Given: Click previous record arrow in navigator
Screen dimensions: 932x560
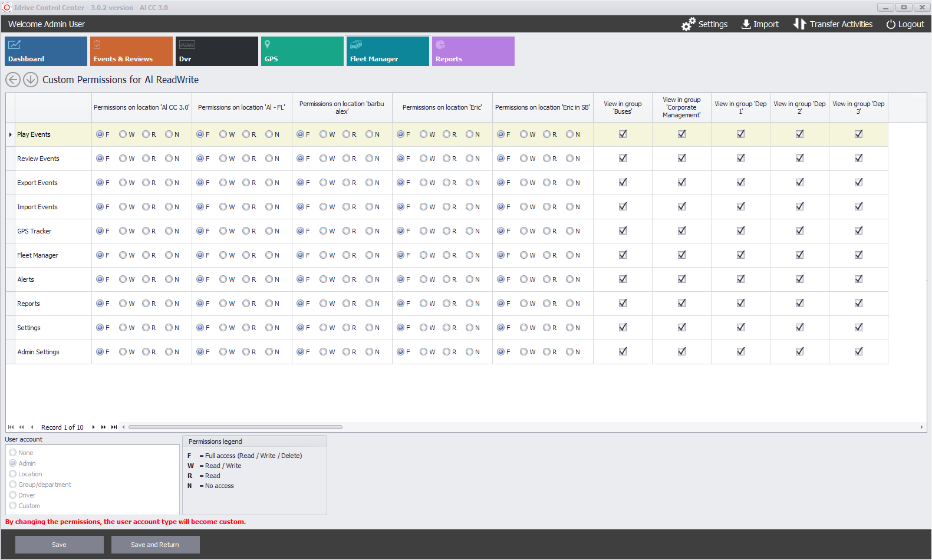Looking at the screenshot, I should pyautogui.click(x=32, y=427).
